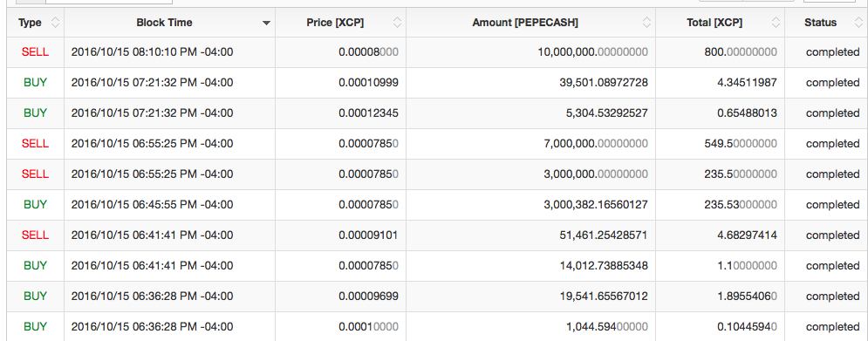Select SELL in the 0.00009101 price row
This screenshot has height=341, width=868.
coord(35,235)
